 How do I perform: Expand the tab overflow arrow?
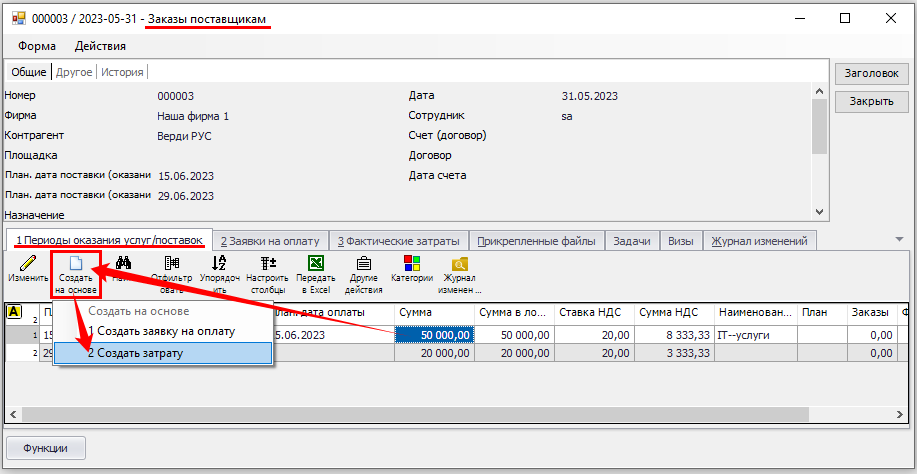point(898,241)
